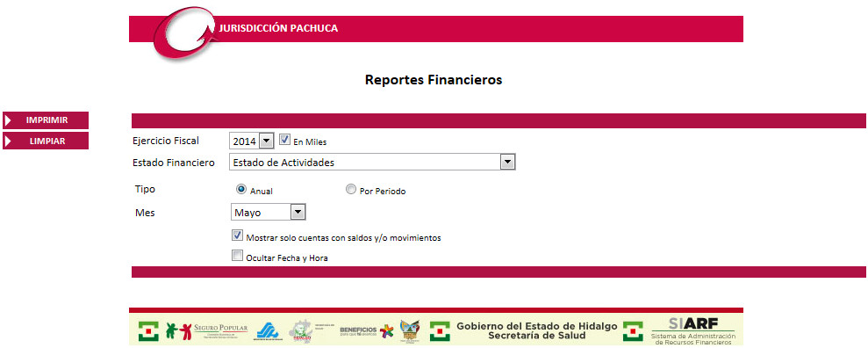Image resolution: width=868 pixels, height=348 pixels.
Task: Click the JURISDICCIÓN PACHUCA header text
Action: (x=278, y=28)
